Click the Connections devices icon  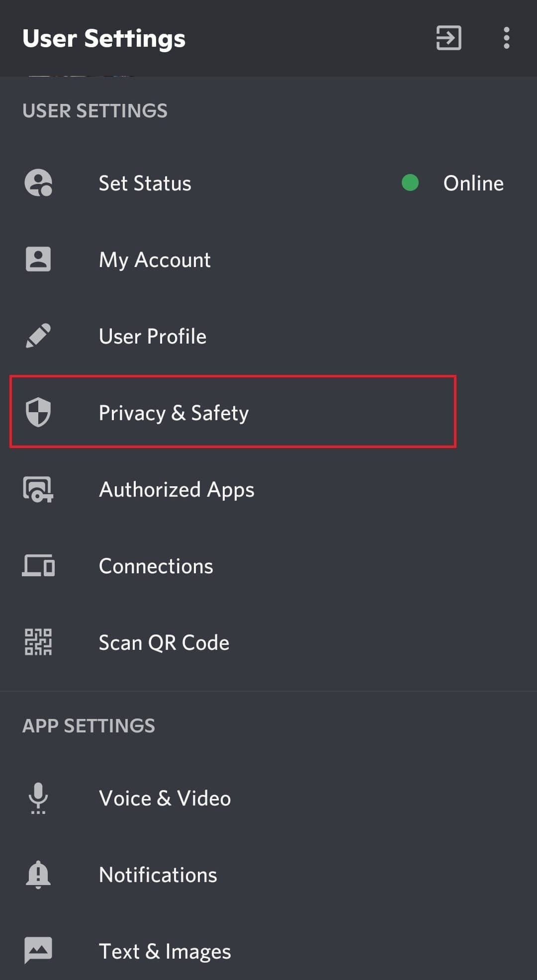[x=38, y=566]
